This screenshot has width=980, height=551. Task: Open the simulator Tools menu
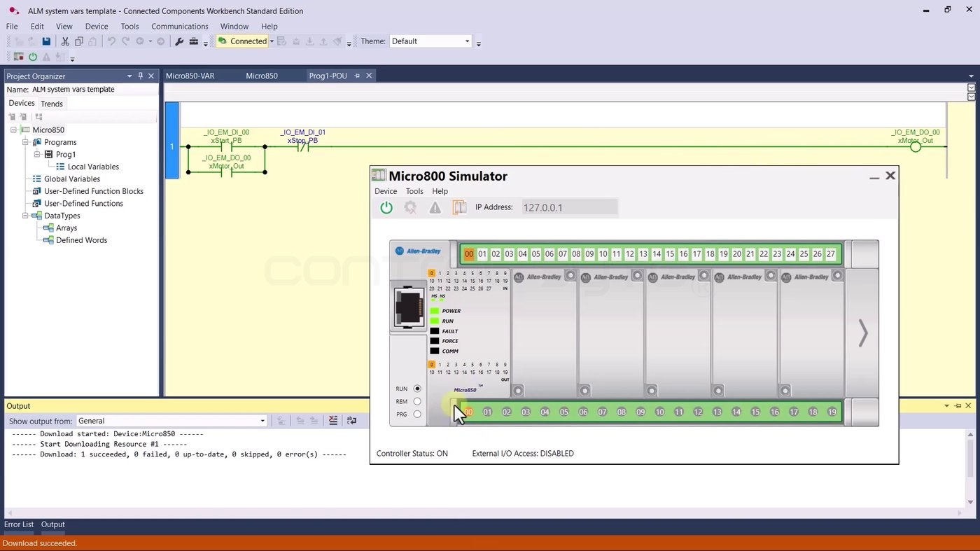(x=414, y=191)
